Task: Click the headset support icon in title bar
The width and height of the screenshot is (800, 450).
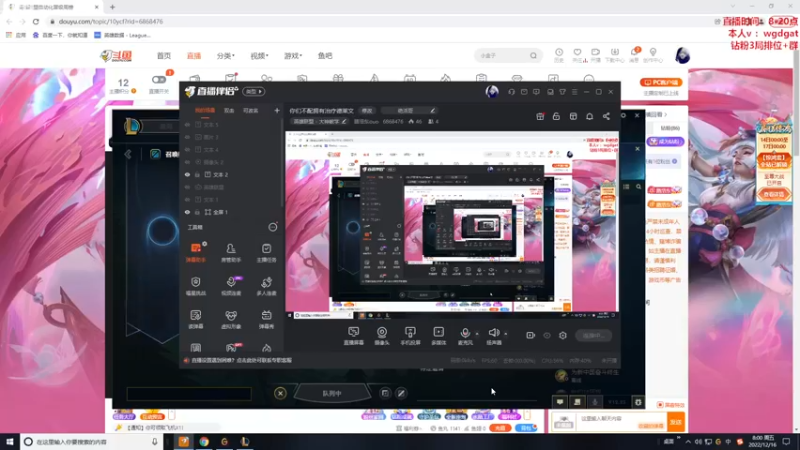Action: [512, 92]
